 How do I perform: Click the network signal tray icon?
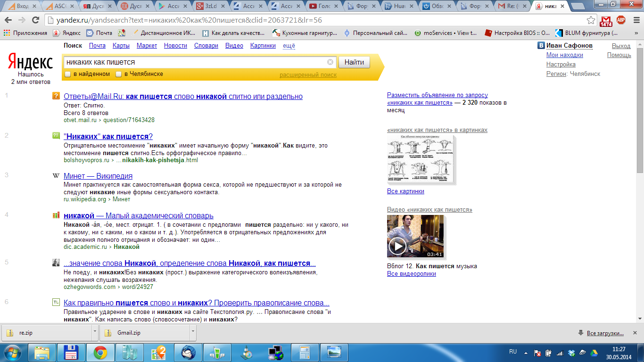click(560, 352)
